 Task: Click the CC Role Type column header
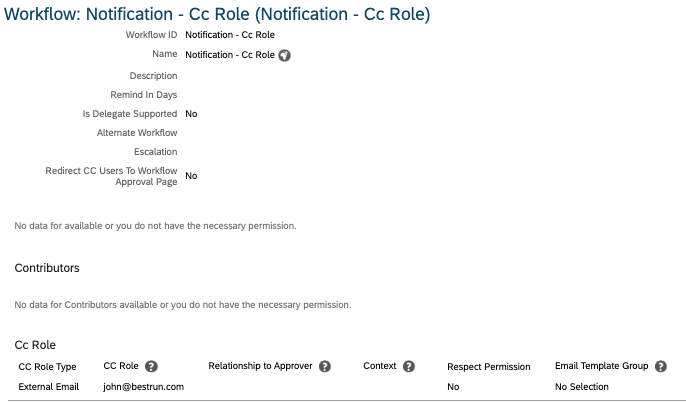point(47,367)
